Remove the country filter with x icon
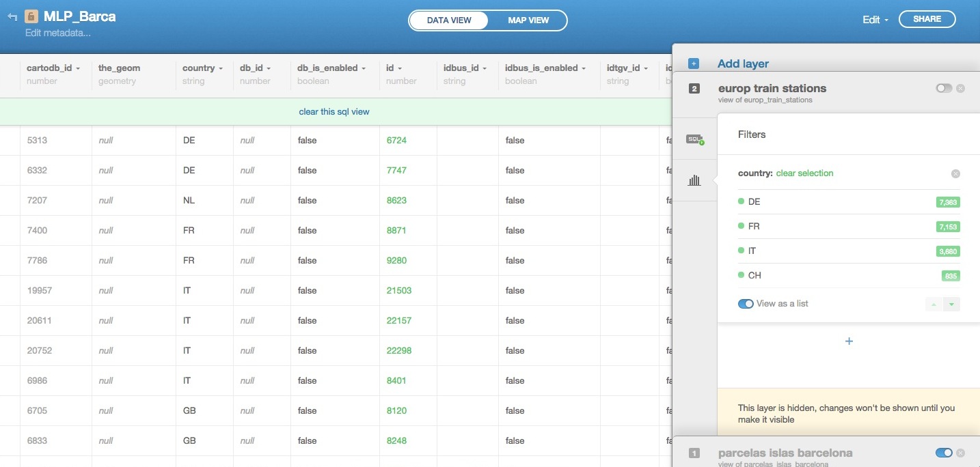980x467 pixels. [x=955, y=174]
